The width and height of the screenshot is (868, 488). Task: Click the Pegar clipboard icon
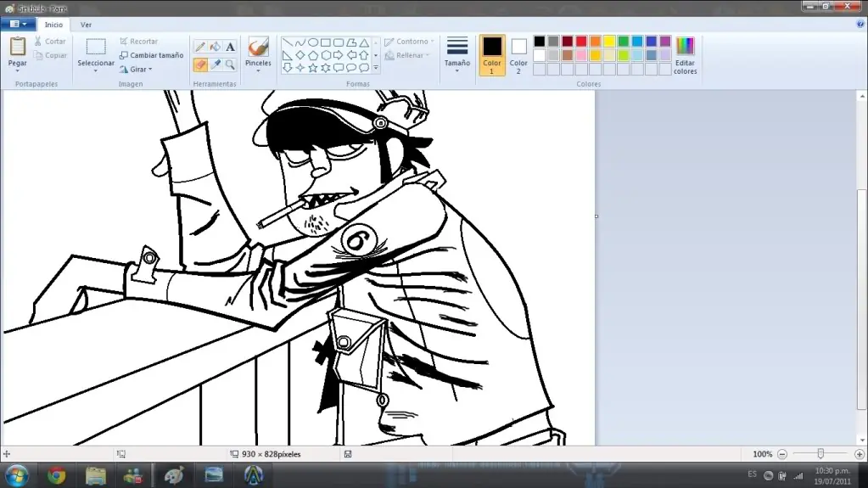pyautogui.click(x=18, y=47)
